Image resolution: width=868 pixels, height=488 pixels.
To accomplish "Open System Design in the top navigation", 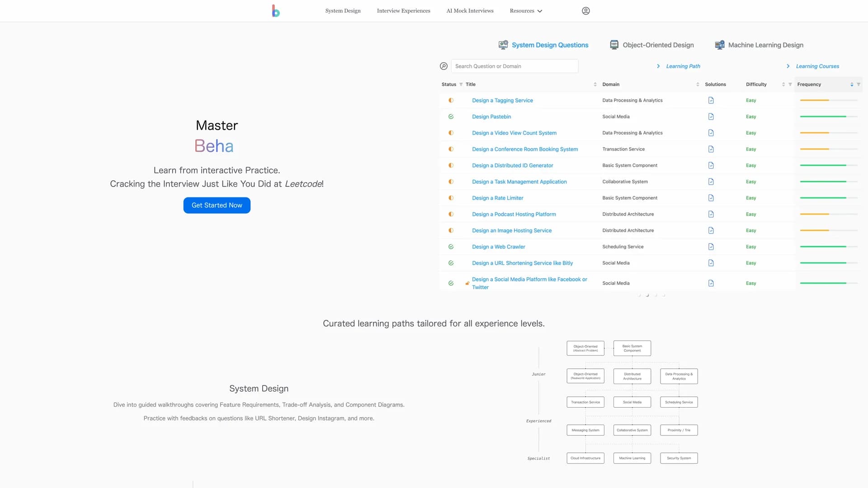I will click(x=343, y=11).
